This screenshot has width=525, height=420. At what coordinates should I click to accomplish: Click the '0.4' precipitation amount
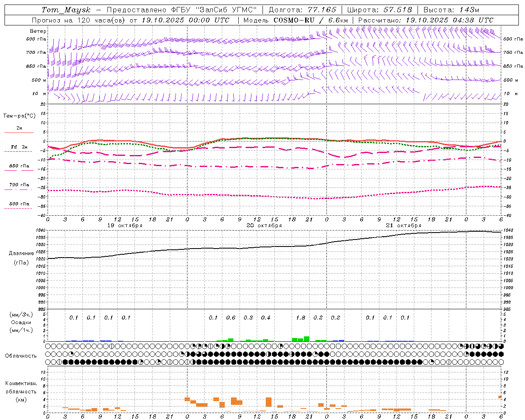click(x=266, y=317)
